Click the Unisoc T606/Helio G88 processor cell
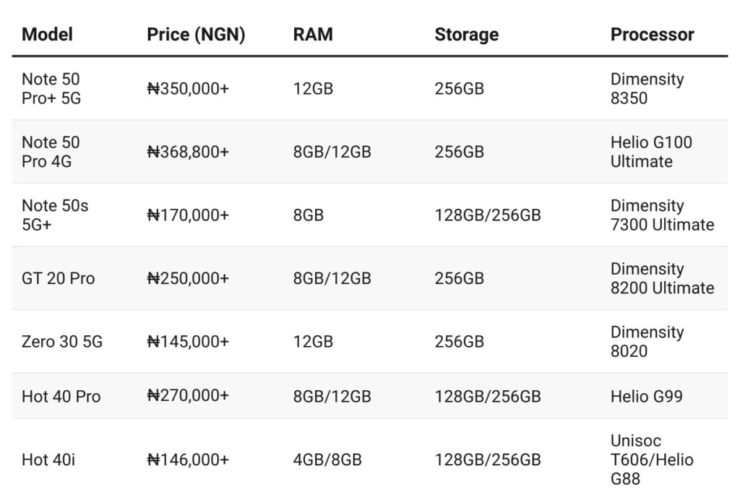 coord(651,459)
